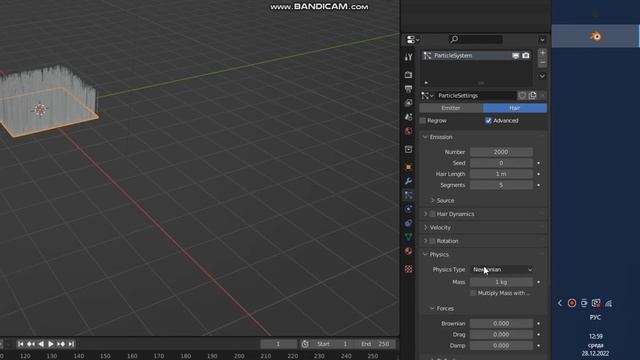Jump to timeline start frame

20,344
